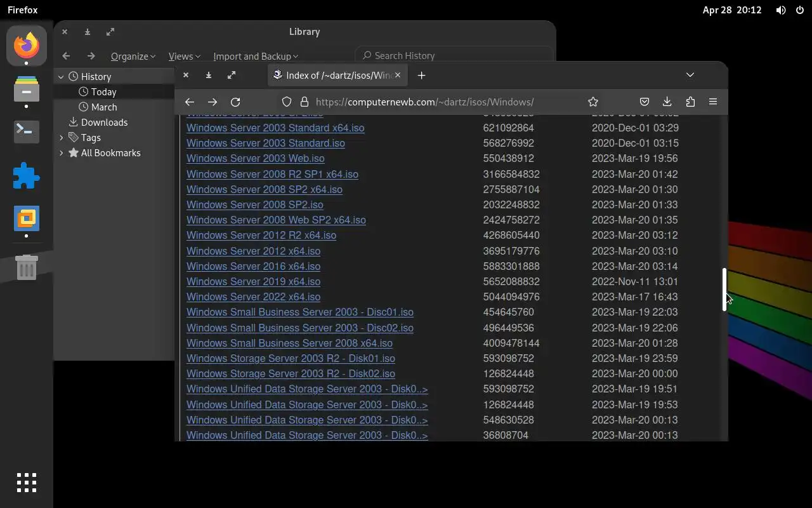Screen dimensions: 812x508
Task: Open the Extensions puzzle icon in dock
Action: click(x=27, y=176)
